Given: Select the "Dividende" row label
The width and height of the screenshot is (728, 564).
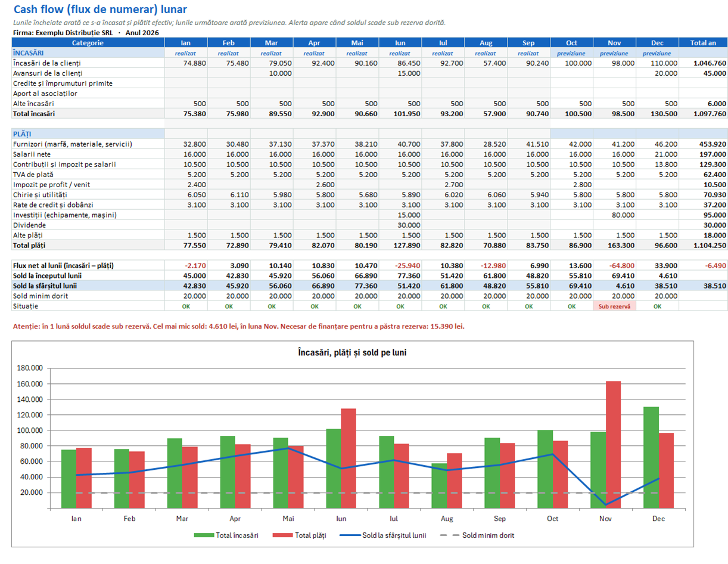Looking at the screenshot, I should pos(29,225).
